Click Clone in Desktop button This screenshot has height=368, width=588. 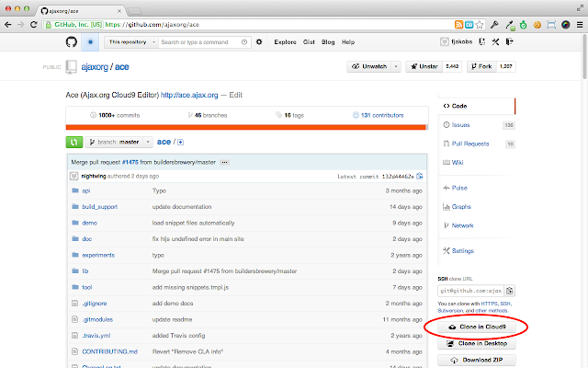pos(477,343)
